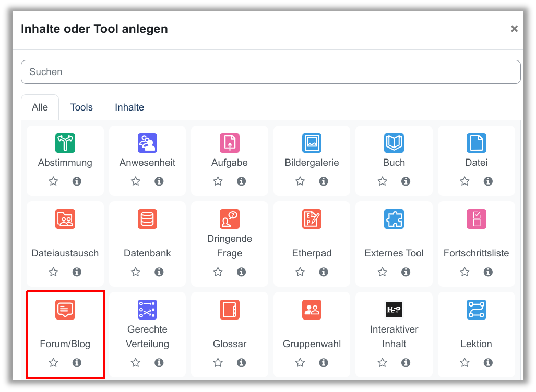Select the Etherpad activity icon

[312, 219]
